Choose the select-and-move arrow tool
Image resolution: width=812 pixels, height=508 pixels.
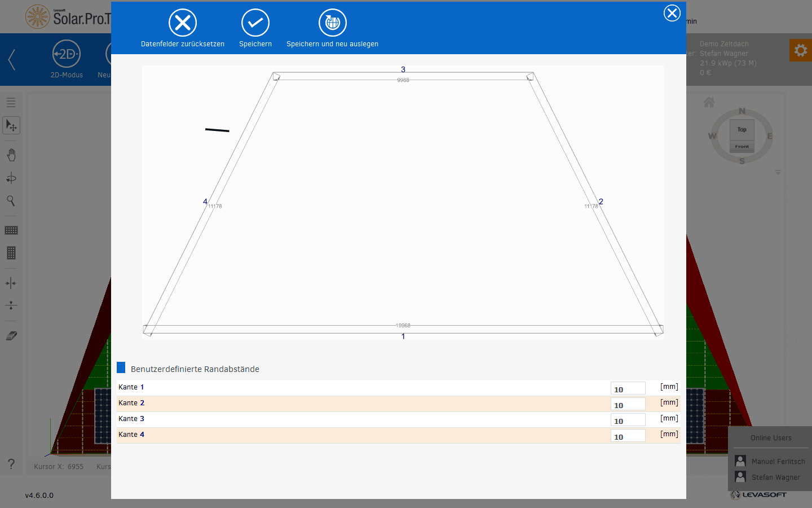pos(11,125)
